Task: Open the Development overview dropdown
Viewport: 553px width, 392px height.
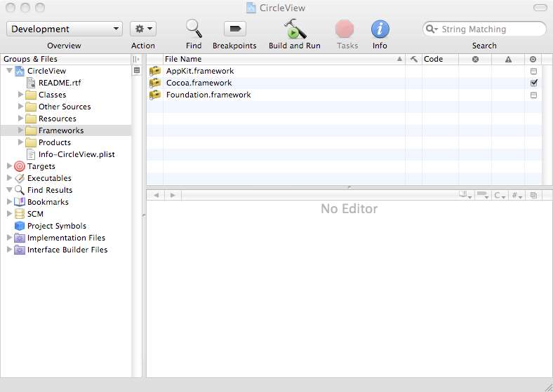Action: 65,29
